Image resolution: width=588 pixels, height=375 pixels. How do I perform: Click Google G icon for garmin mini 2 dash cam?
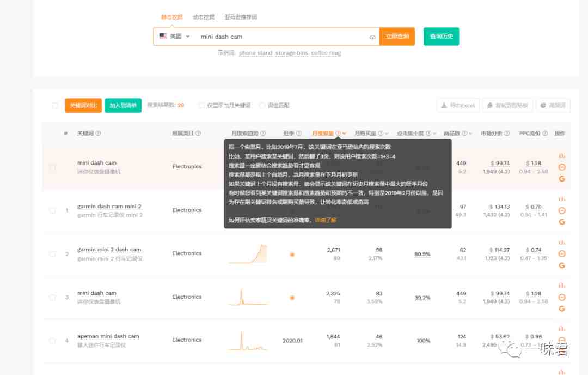pyautogui.click(x=562, y=265)
